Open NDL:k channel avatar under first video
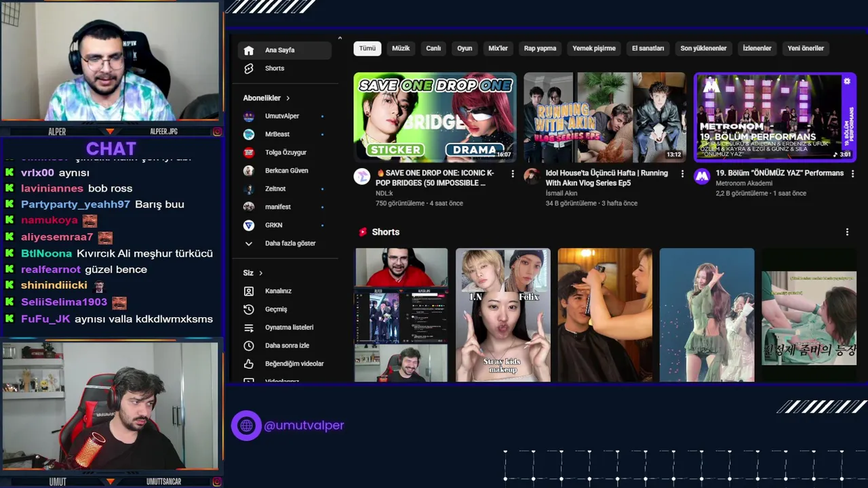This screenshot has height=488, width=868. 362,177
